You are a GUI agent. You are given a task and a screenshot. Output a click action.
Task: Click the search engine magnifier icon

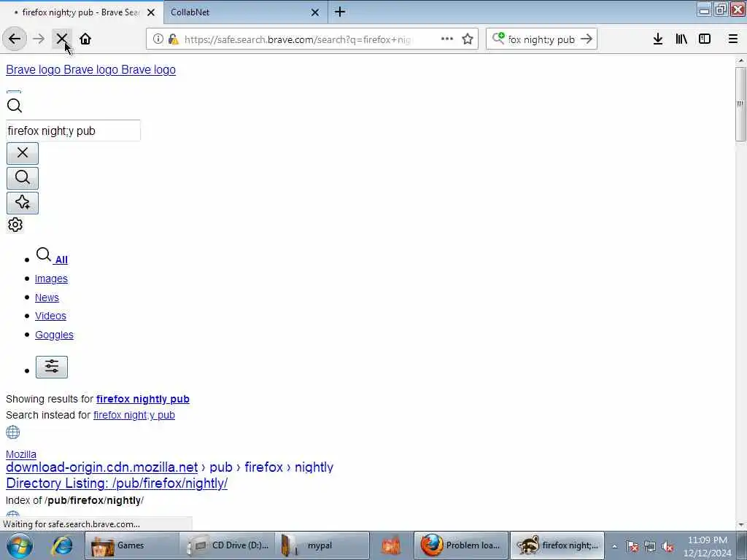point(498,38)
